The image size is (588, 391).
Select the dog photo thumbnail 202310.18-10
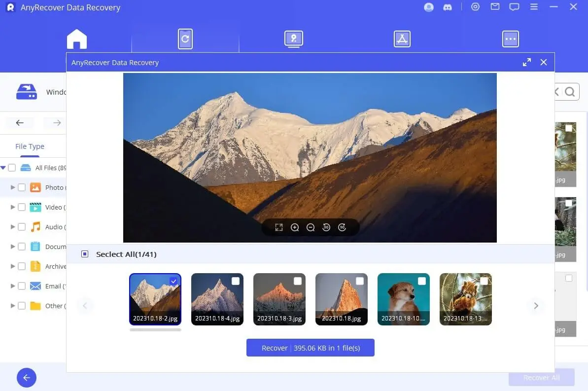[x=403, y=298]
